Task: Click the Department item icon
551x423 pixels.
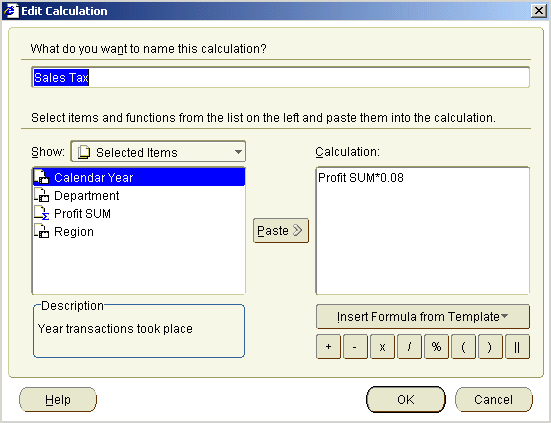Action: tap(41, 195)
